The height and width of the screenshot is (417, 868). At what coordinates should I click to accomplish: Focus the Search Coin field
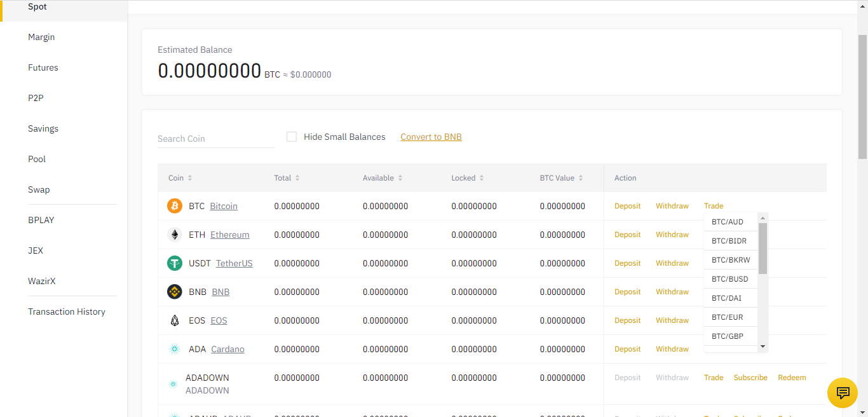click(216, 139)
